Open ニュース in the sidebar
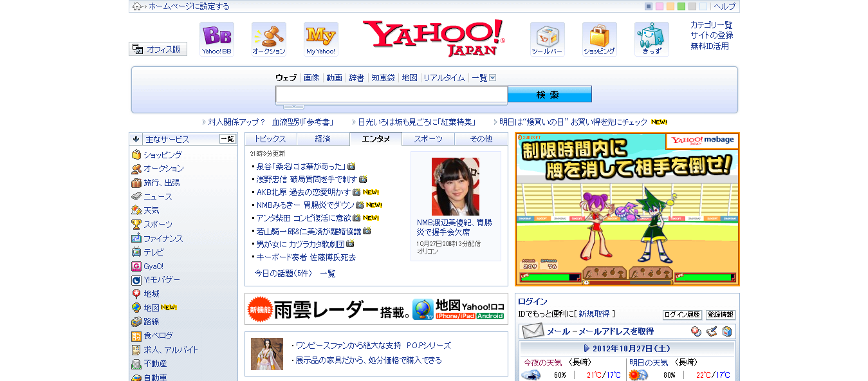Viewport: 868px width, 381px height. point(158,197)
